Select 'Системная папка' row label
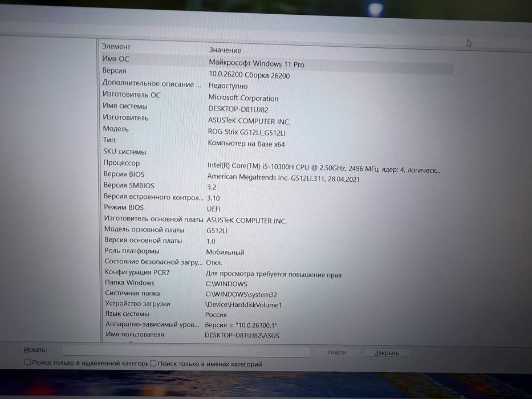 132,293
